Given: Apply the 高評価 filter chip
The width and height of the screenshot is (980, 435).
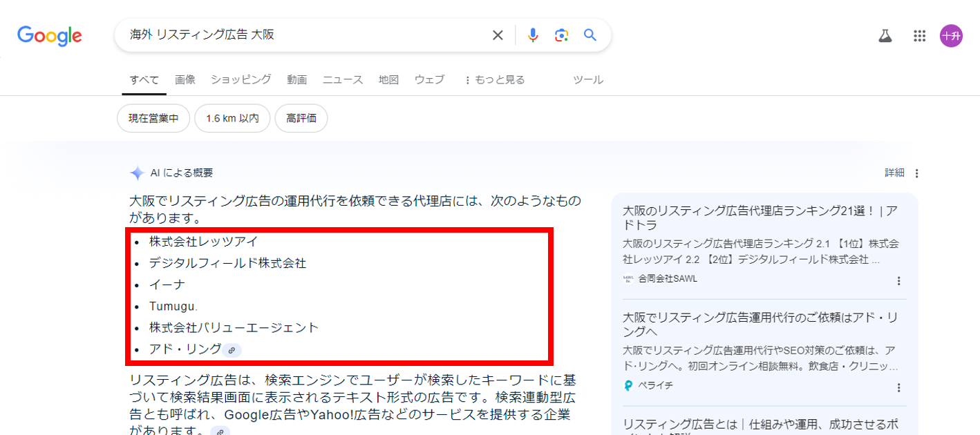Looking at the screenshot, I should tap(301, 118).
